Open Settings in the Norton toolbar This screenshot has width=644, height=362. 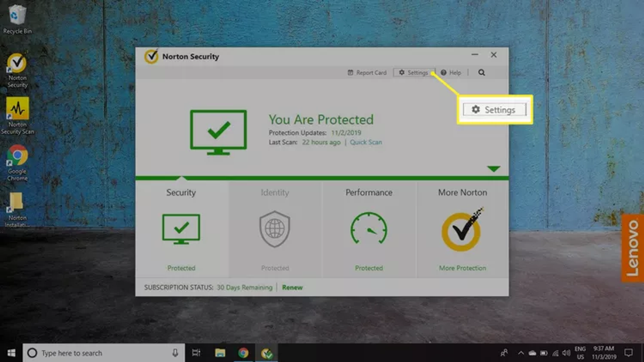pos(414,72)
